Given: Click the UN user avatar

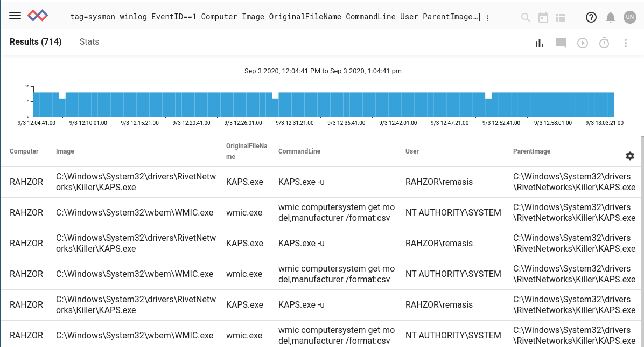Looking at the screenshot, I should click(631, 17).
